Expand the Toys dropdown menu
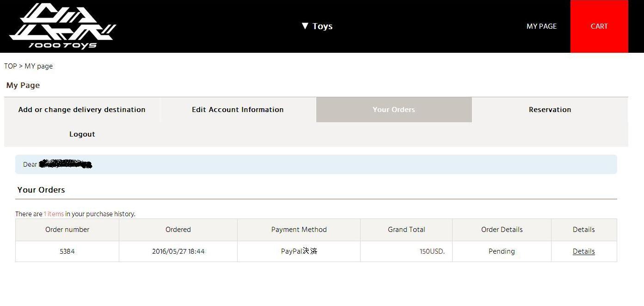Screen dimensions: 644x306 (x=317, y=26)
